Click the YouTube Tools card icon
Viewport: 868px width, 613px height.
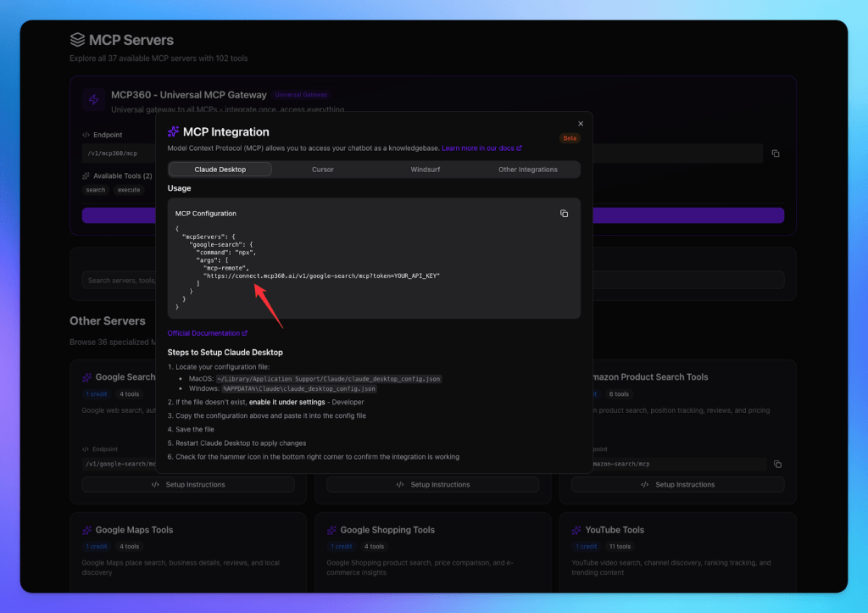pos(576,529)
